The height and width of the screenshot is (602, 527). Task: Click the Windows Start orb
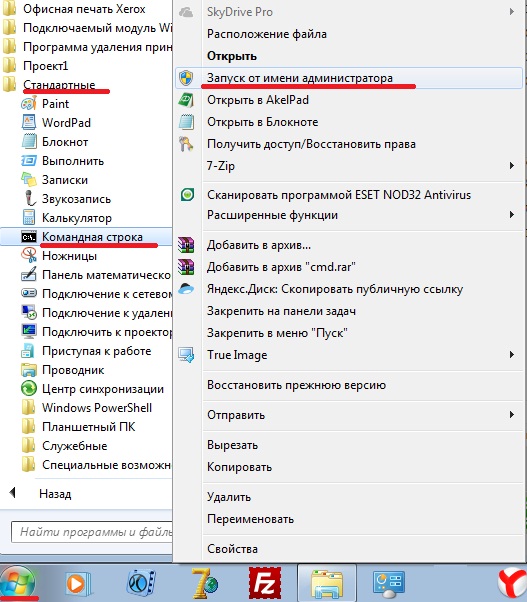coord(17,584)
